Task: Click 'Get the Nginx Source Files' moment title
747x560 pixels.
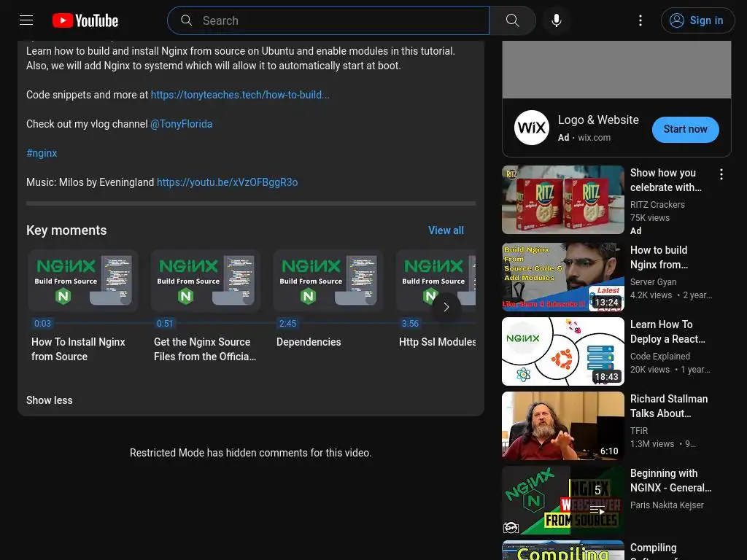Action: coord(205,349)
